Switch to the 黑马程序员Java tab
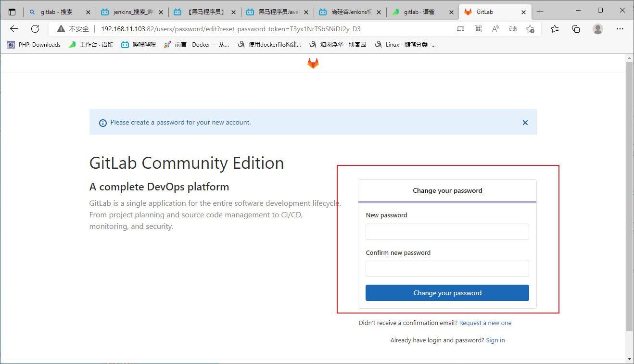Viewport: 634px width, 364px height. 278,12
